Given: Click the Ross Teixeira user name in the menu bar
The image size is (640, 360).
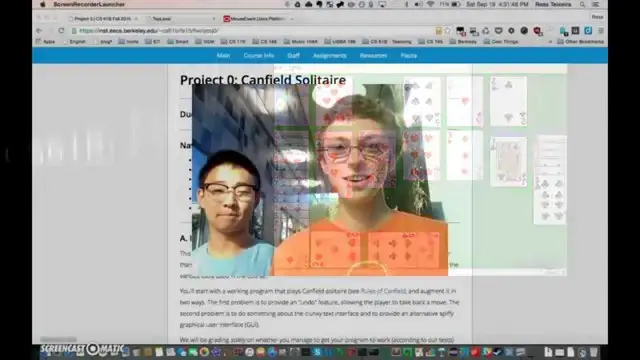Looking at the screenshot, I should 553,4.
